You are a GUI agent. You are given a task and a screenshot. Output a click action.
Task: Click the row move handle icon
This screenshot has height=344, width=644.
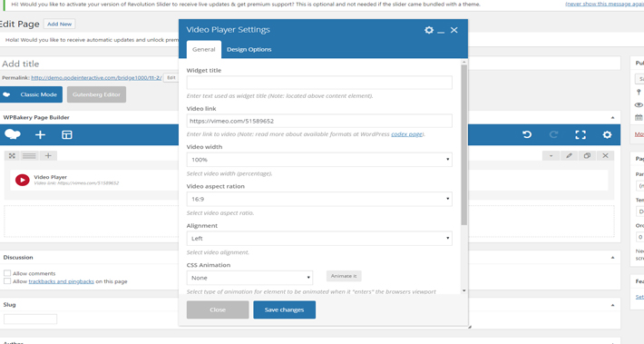click(12, 156)
